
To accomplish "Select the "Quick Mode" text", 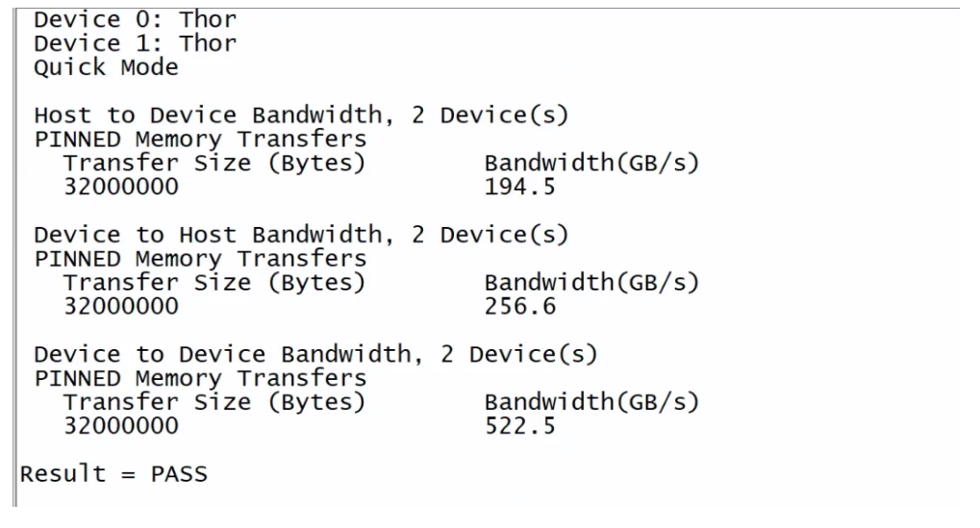I will pos(106,67).
